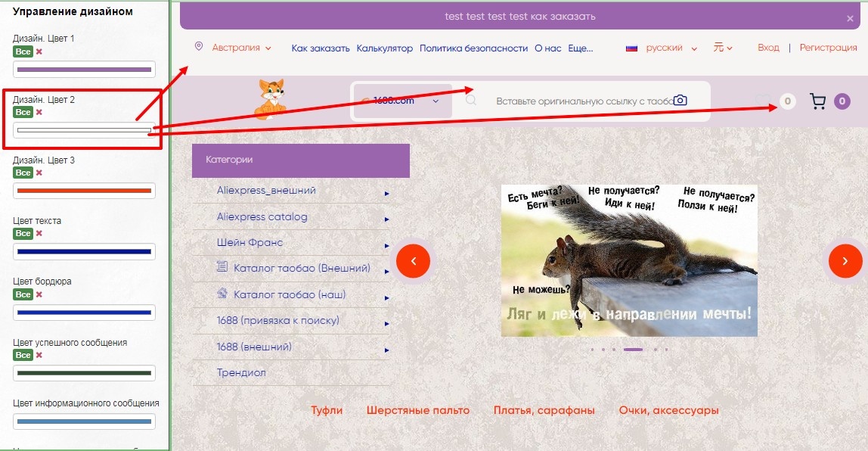Expand 1688 (привязка к поиску) arrow
The height and width of the screenshot is (451, 868).
(x=386, y=324)
